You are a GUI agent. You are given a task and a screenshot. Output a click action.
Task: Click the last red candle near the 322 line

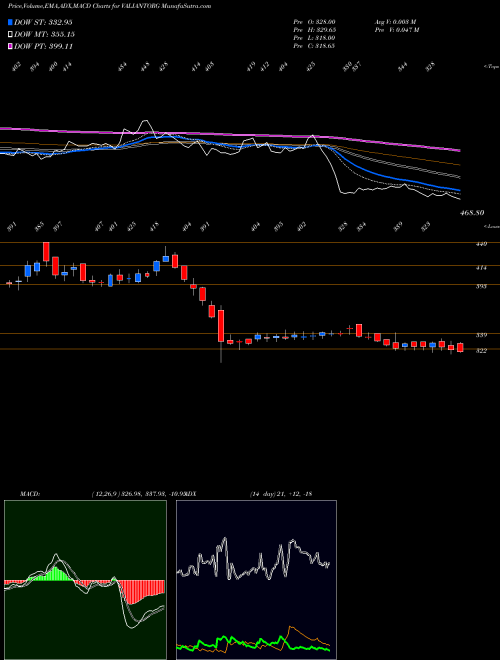coord(460,347)
